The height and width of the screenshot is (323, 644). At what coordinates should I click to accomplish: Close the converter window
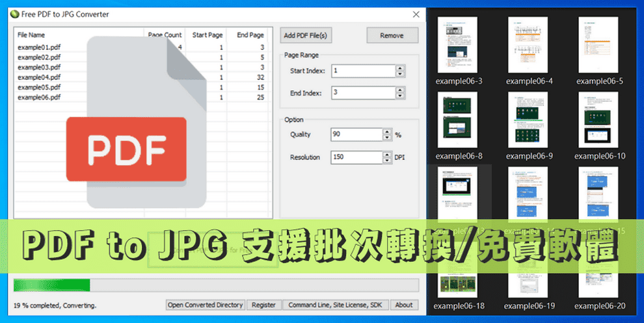416,14
